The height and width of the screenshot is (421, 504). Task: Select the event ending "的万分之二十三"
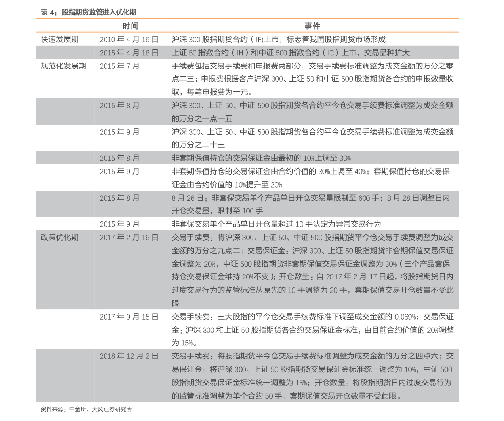[x=312, y=138]
